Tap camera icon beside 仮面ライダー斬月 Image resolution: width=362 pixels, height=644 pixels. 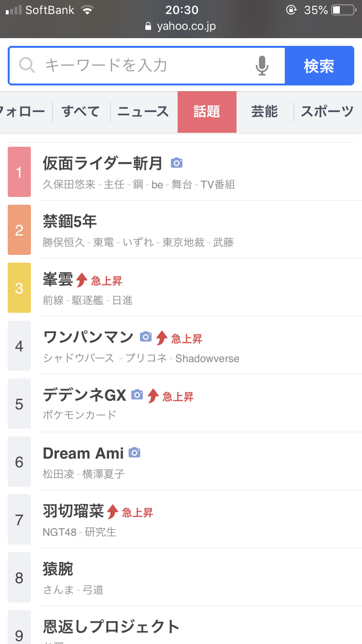click(177, 163)
